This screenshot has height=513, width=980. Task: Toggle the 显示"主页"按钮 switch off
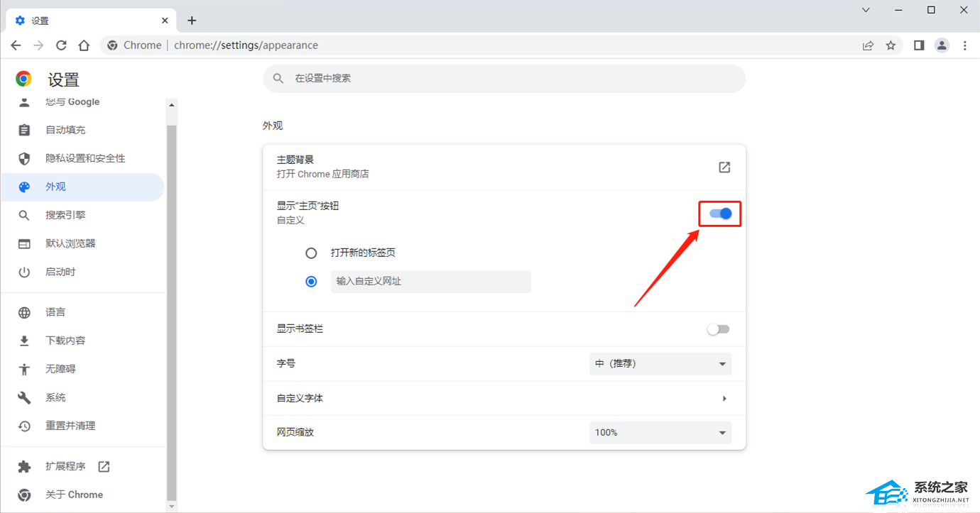pyautogui.click(x=720, y=214)
